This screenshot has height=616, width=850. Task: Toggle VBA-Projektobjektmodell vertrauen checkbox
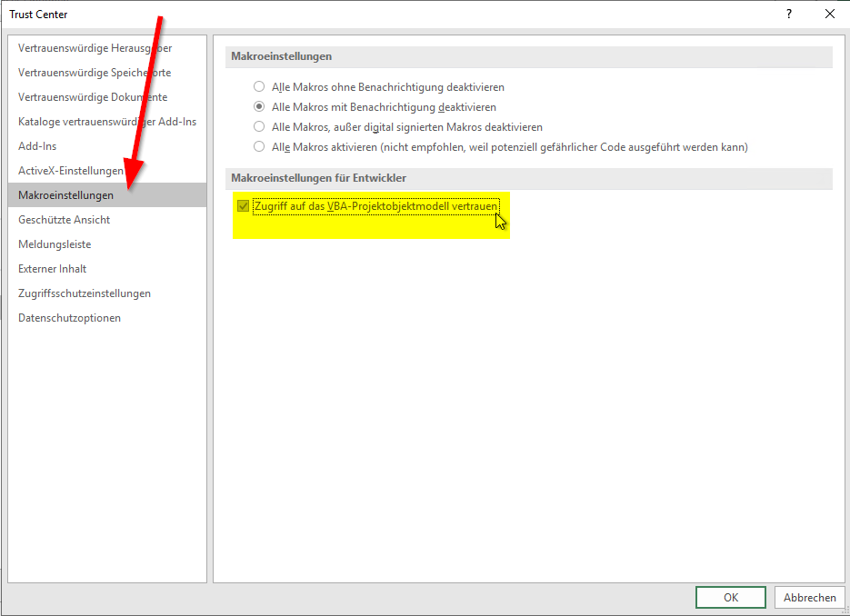click(x=243, y=206)
